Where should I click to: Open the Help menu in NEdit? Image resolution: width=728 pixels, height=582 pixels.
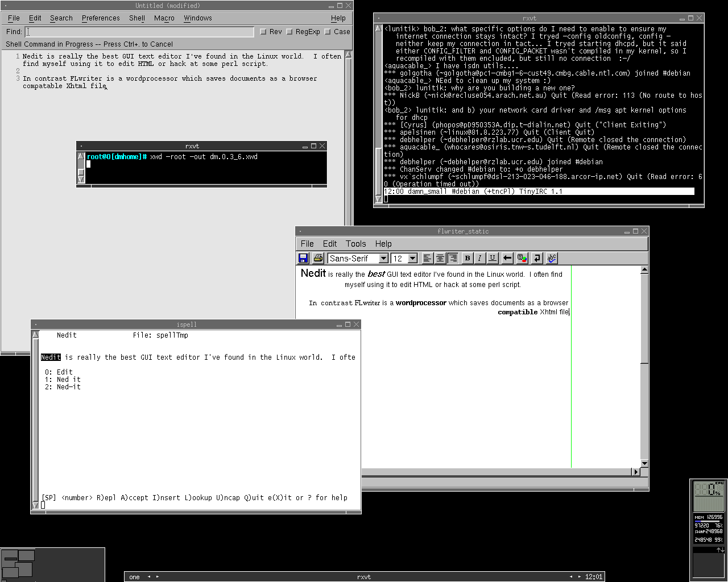(338, 18)
